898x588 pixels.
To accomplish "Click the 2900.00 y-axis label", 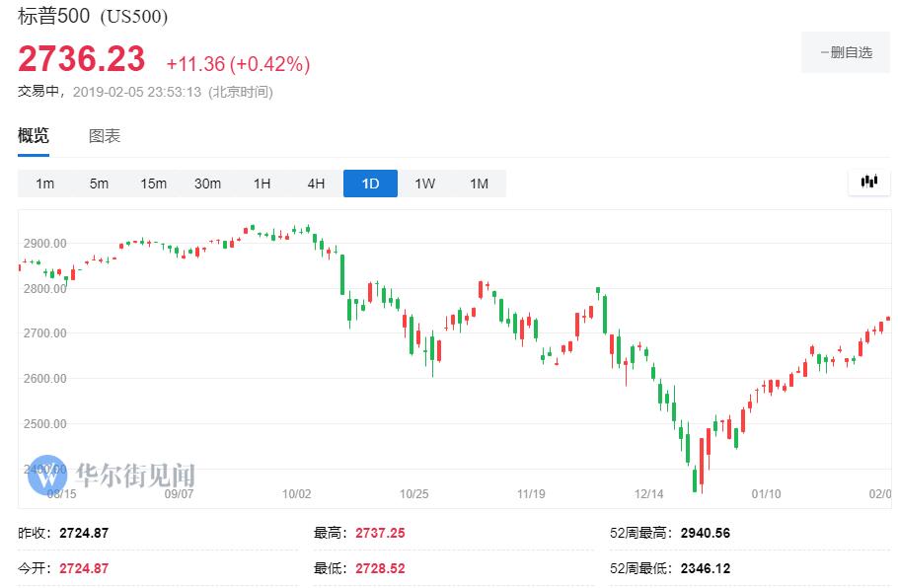I will click(x=44, y=244).
